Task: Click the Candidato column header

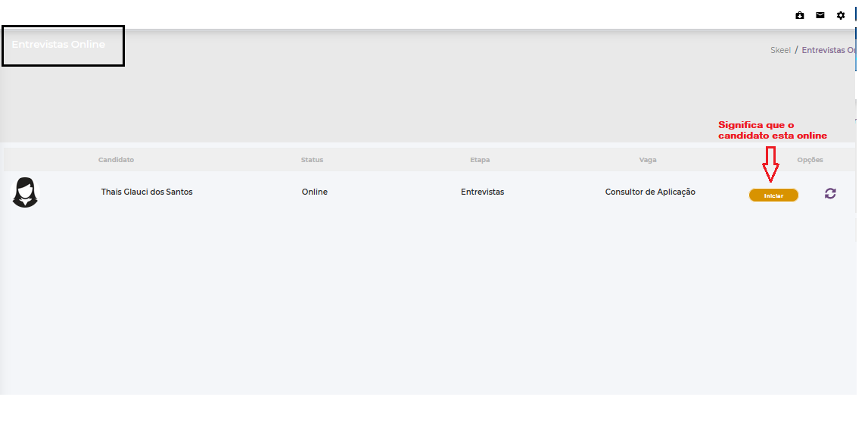Action: tap(116, 160)
